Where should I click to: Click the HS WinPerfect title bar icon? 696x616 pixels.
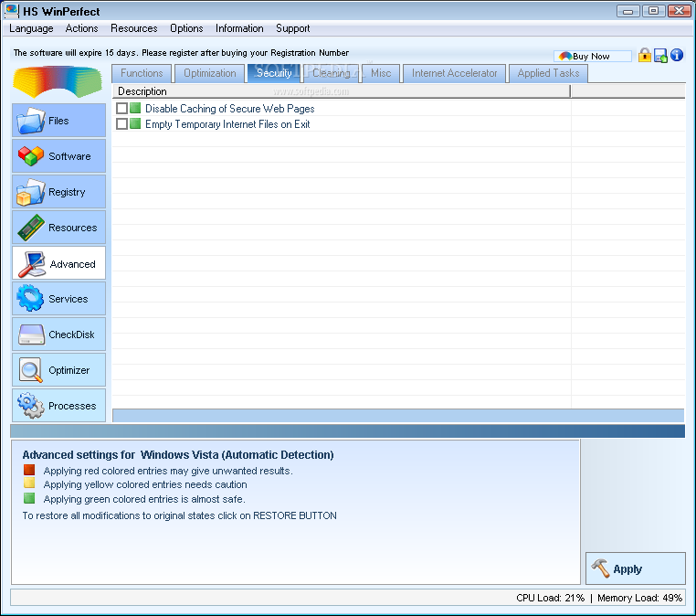coord(12,11)
